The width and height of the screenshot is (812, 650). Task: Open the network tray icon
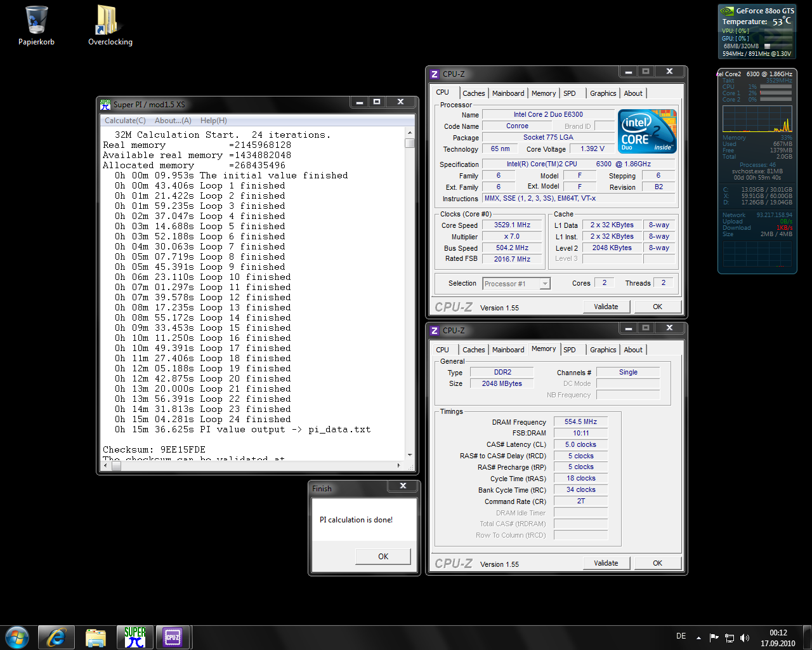[730, 637]
